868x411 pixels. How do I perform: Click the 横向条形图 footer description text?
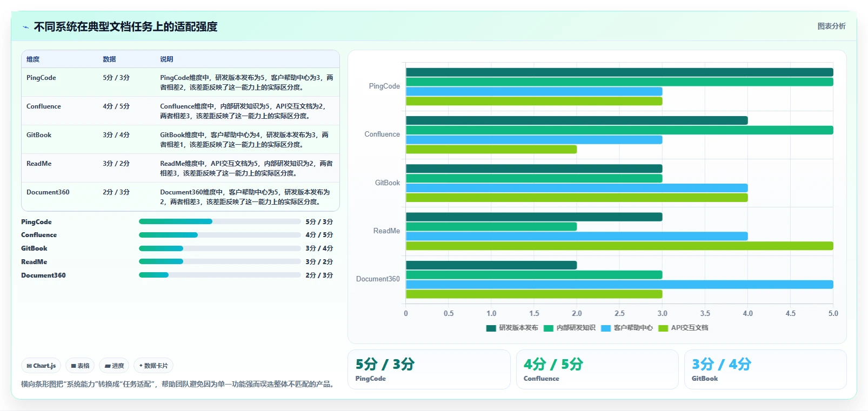coord(177,385)
